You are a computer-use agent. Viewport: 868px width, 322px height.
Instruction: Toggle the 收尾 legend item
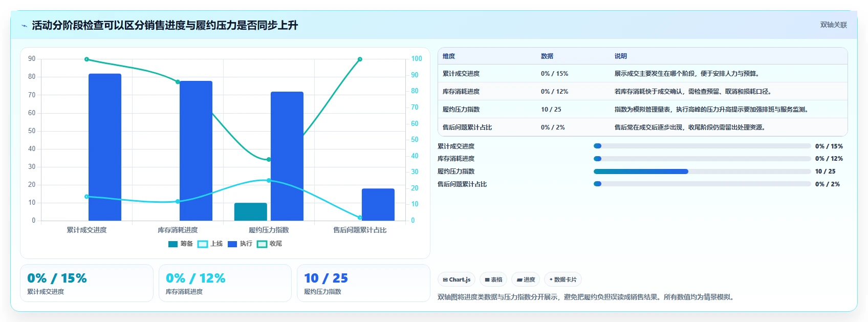[269, 244]
